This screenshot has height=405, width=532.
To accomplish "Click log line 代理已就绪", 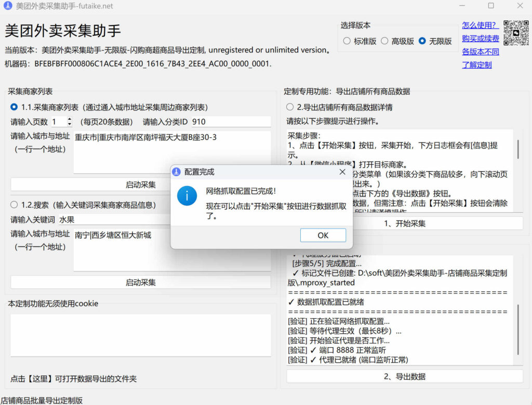I will click(x=348, y=360).
